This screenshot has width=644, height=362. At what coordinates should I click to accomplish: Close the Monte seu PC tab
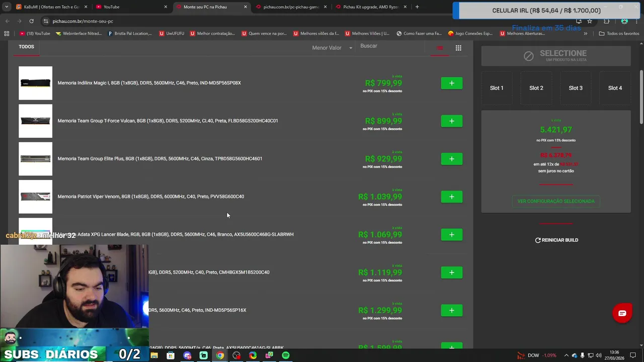[x=246, y=7]
